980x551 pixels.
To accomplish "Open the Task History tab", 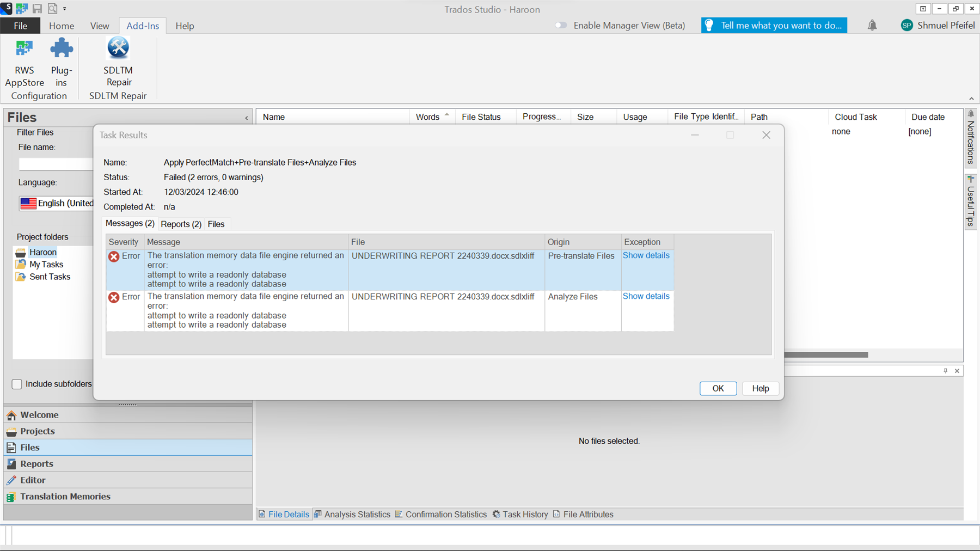I will [x=520, y=514].
